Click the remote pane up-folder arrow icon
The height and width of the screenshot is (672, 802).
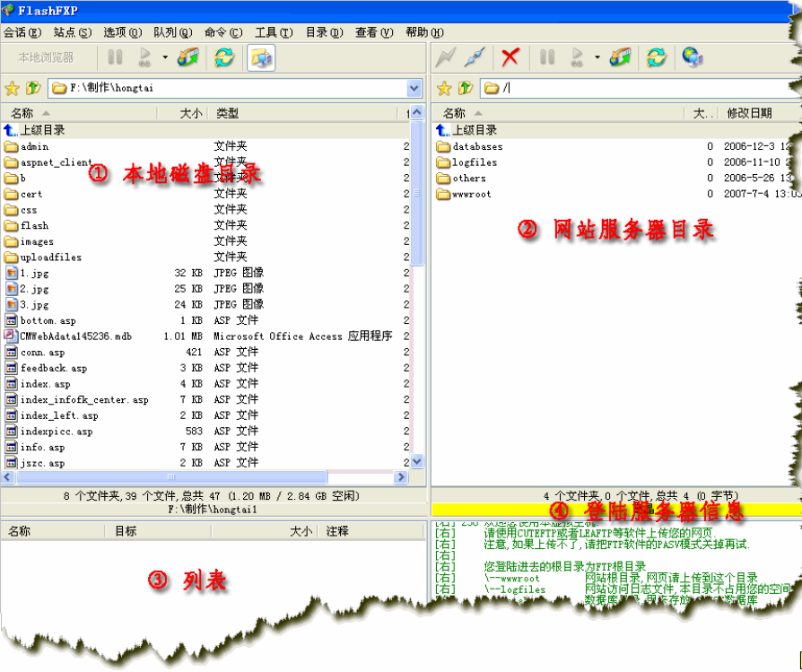466,88
